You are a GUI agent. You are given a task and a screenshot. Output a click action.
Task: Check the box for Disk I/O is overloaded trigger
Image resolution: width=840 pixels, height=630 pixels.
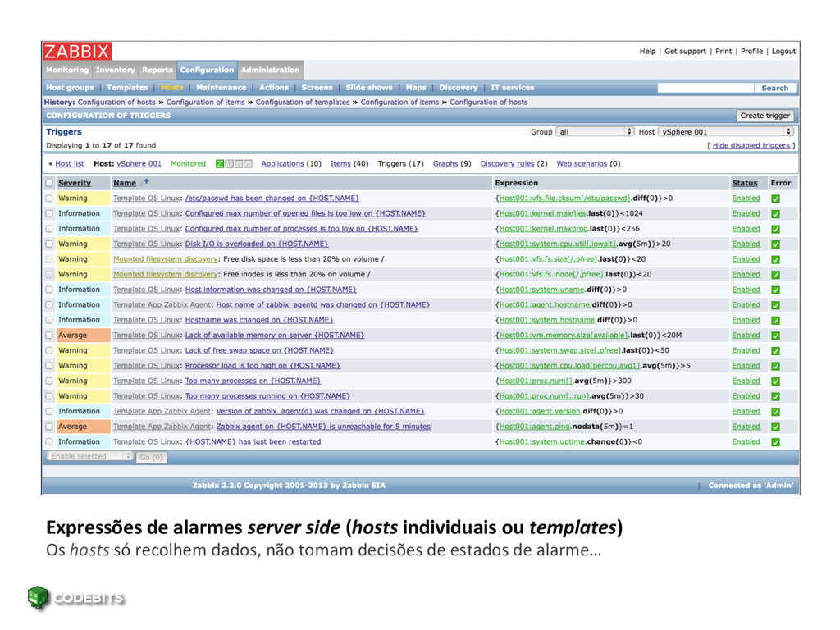tap(49, 244)
